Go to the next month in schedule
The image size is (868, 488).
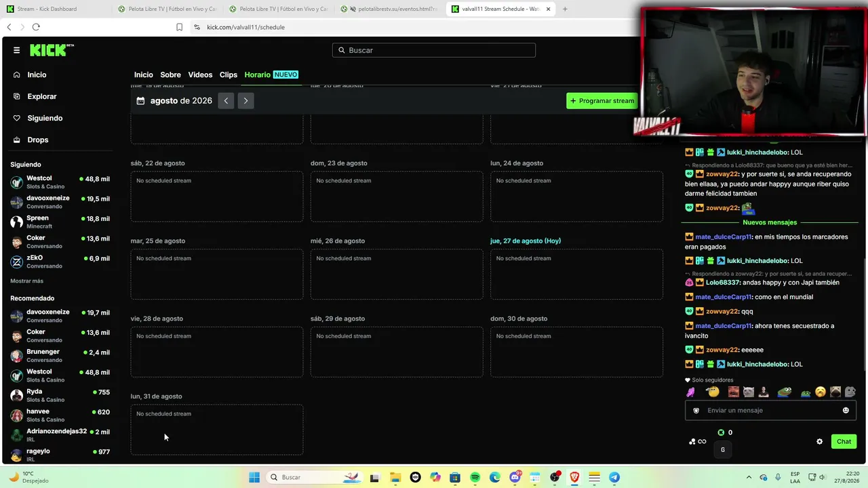[x=245, y=101]
